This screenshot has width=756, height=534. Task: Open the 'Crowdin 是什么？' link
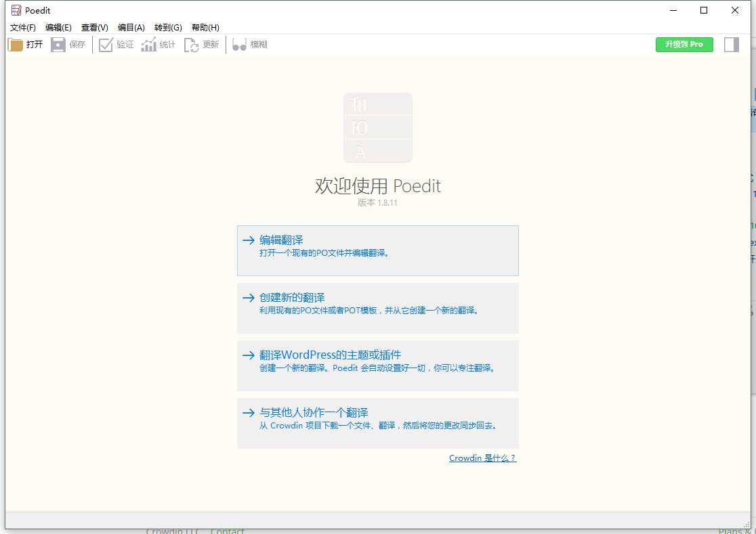coord(482,458)
